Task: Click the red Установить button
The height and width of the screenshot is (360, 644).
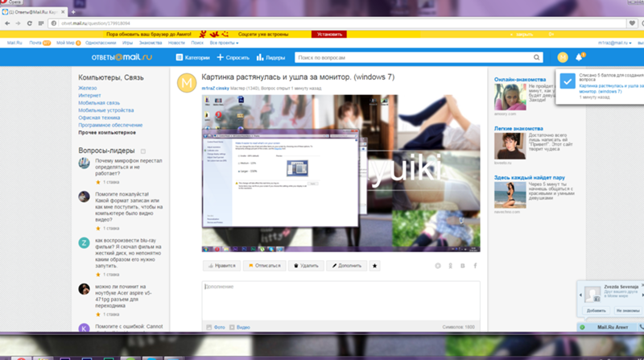Action: (329, 35)
